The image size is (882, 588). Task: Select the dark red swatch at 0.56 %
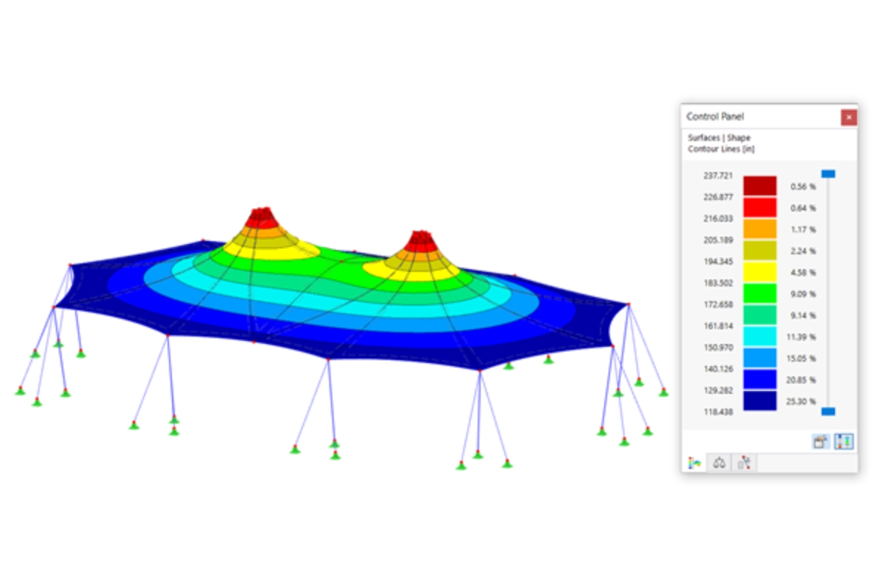pyautogui.click(x=759, y=186)
